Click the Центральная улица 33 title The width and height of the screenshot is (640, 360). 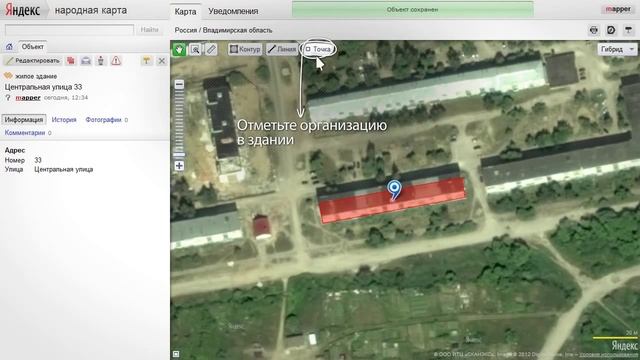tap(43, 87)
